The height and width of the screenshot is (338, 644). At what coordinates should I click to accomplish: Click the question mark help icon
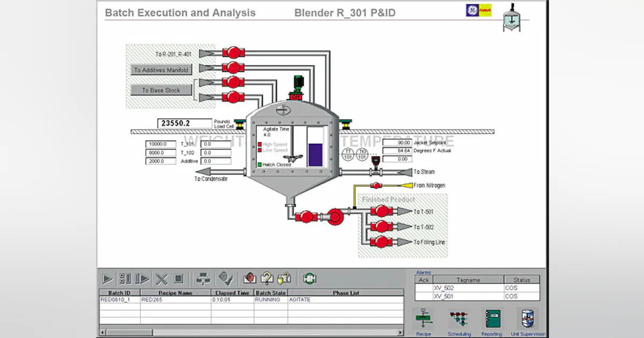266,278
